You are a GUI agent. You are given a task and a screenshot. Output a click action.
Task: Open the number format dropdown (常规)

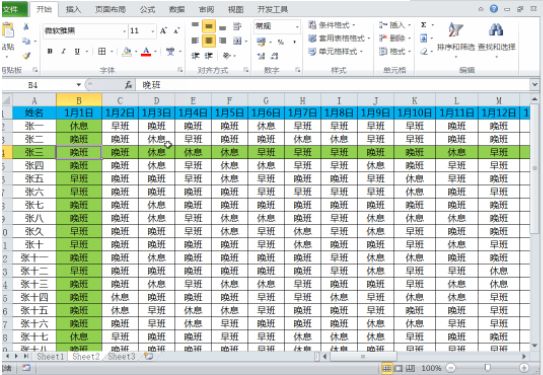297,26
